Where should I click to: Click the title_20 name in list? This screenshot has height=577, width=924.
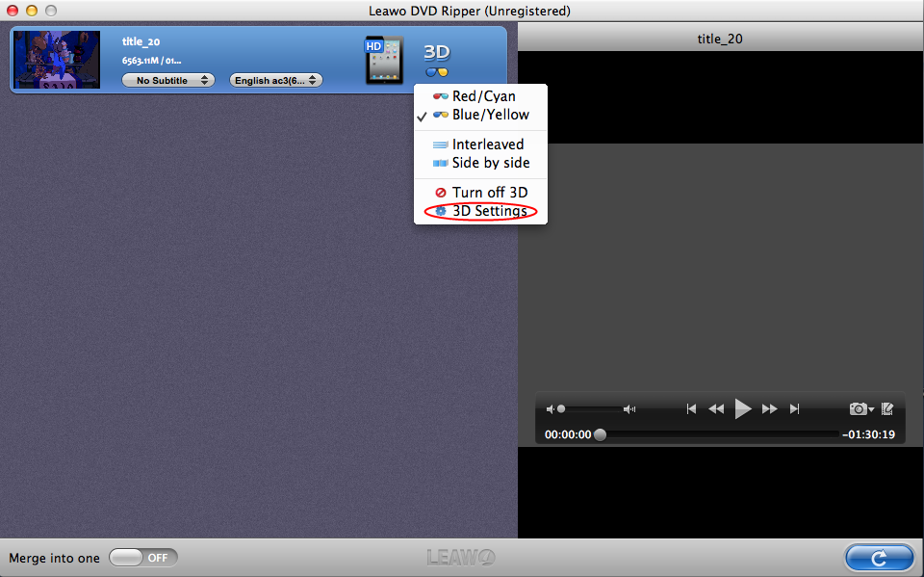(x=141, y=41)
